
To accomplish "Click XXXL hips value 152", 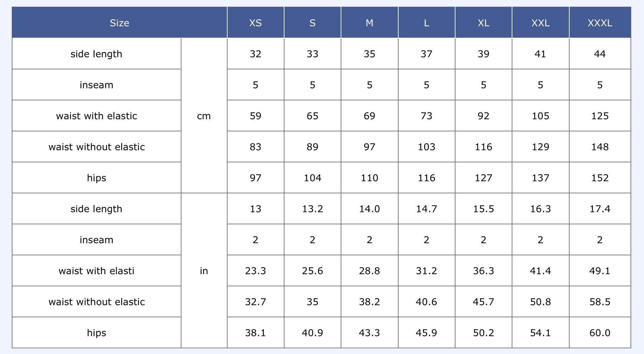I will [600, 178].
